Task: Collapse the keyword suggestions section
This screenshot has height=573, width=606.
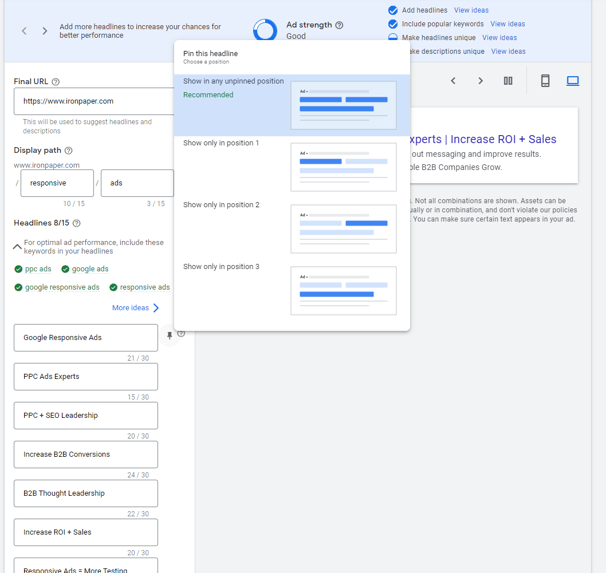Action: point(17,247)
